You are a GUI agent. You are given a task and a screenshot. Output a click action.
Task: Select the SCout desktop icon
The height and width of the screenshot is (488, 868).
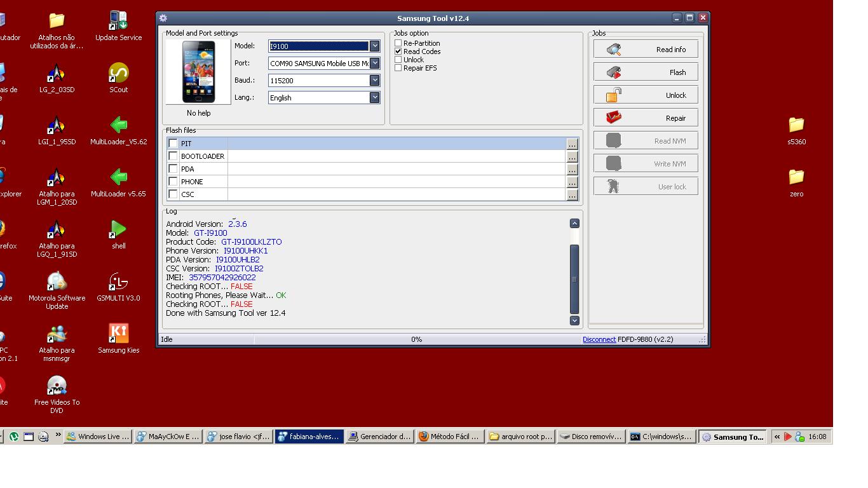click(x=118, y=78)
